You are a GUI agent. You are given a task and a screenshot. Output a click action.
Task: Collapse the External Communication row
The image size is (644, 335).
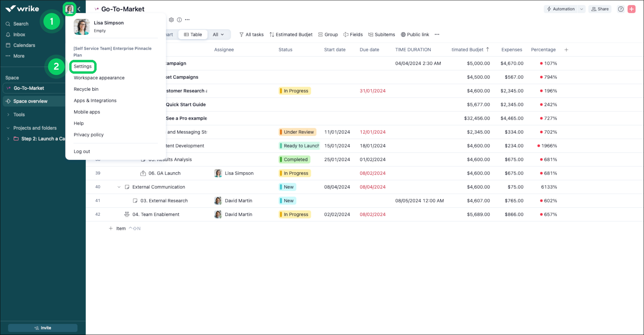point(119,187)
